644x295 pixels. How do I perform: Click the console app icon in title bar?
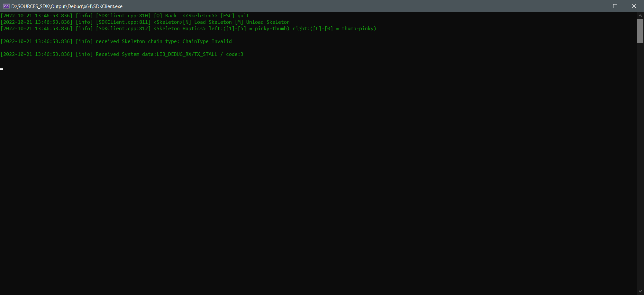[6, 6]
